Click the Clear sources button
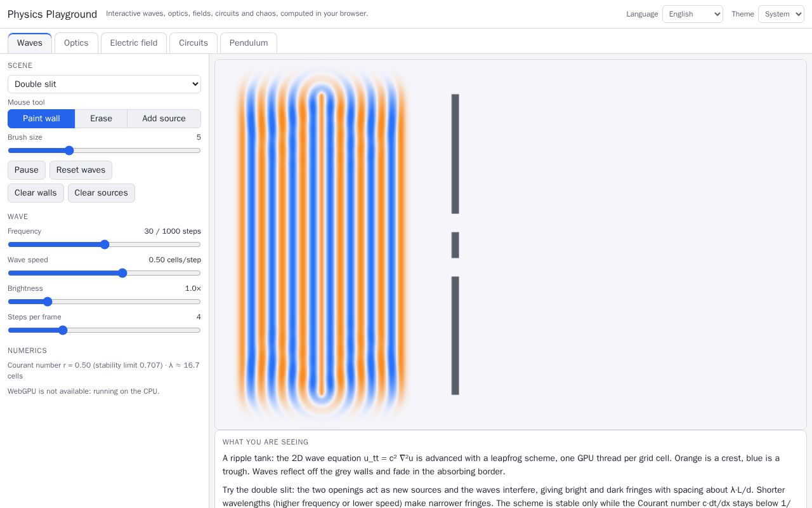The height and width of the screenshot is (508, 812). point(101,193)
